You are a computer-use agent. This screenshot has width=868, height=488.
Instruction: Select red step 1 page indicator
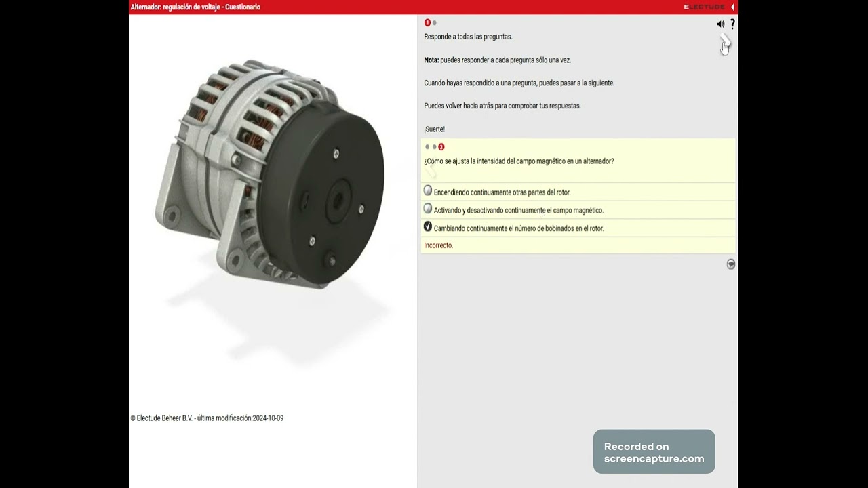pos(427,23)
